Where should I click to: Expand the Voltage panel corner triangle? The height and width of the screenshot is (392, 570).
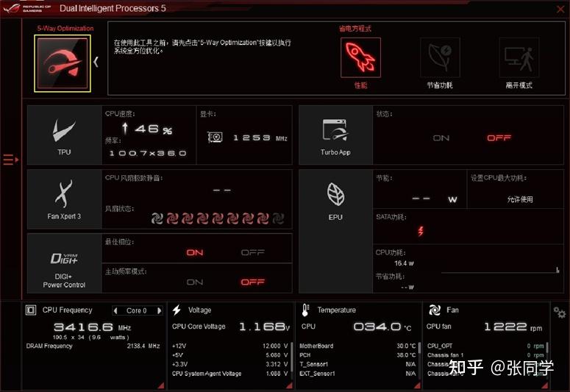click(289, 385)
